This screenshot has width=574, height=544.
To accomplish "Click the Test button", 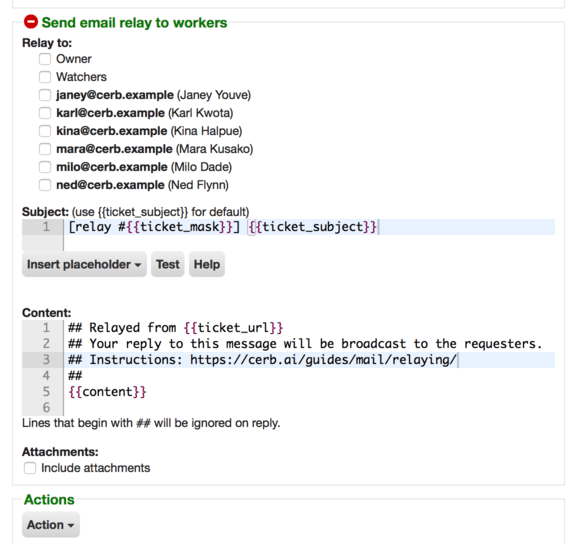I will click(x=168, y=264).
